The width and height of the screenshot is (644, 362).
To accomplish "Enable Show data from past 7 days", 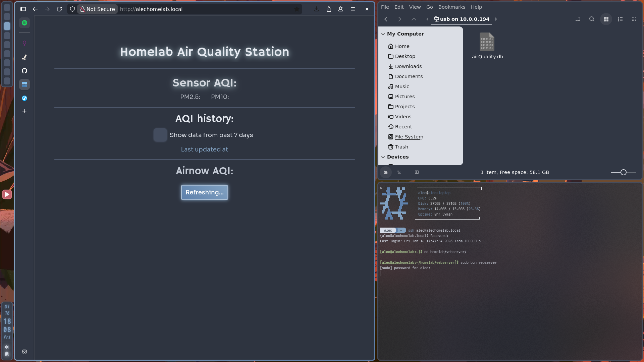I will click(160, 135).
